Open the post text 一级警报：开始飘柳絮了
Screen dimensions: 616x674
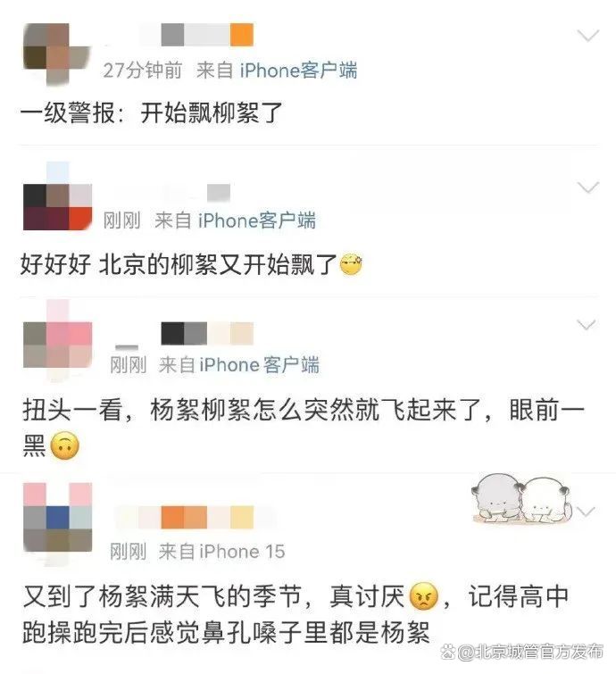coord(151,113)
